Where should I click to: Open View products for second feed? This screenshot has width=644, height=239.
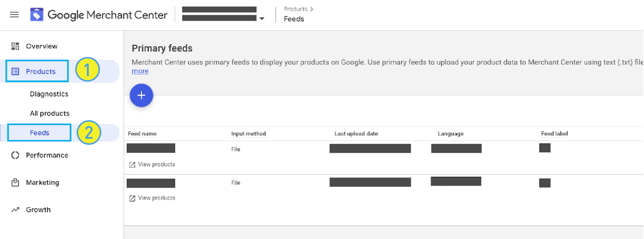coord(152,198)
